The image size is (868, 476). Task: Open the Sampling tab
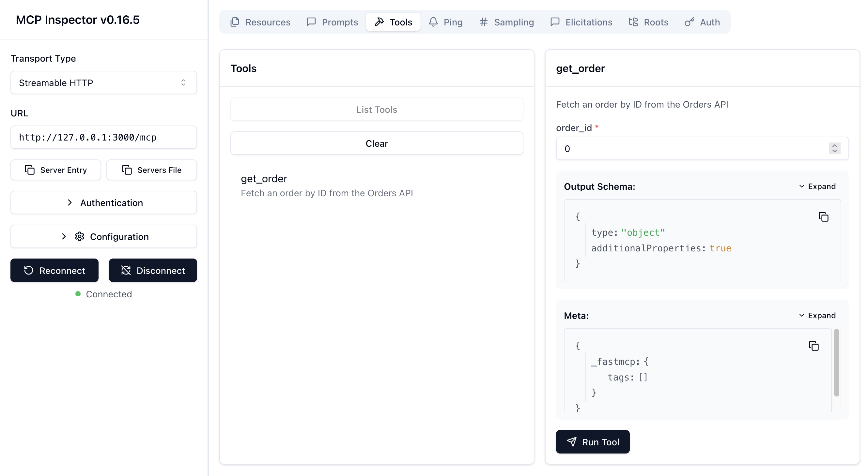tap(506, 22)
